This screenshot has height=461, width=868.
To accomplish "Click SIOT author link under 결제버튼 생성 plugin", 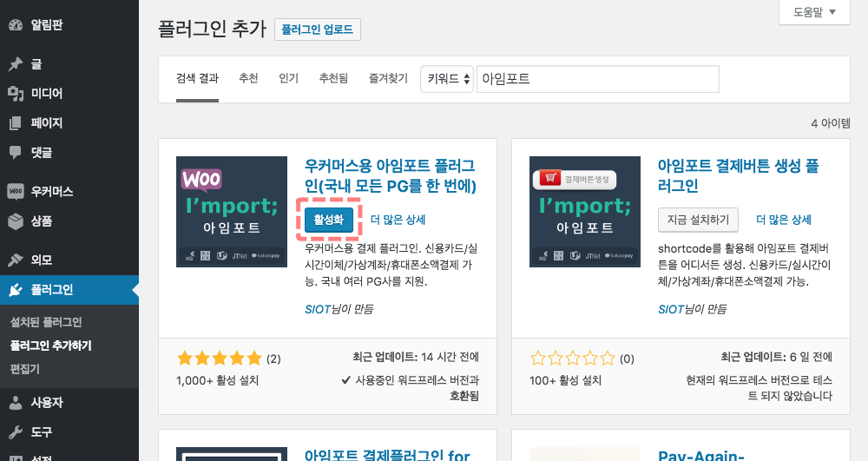I will click(671, 309).
